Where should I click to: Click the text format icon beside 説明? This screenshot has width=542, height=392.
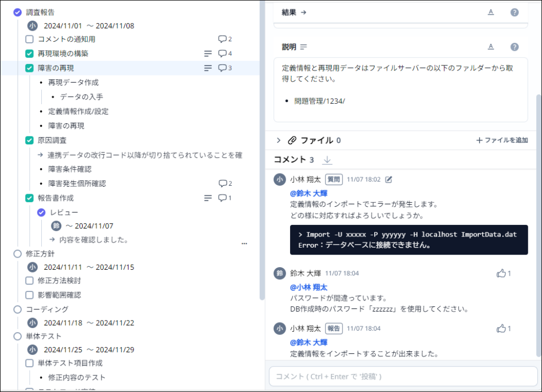tap(491, 47)
